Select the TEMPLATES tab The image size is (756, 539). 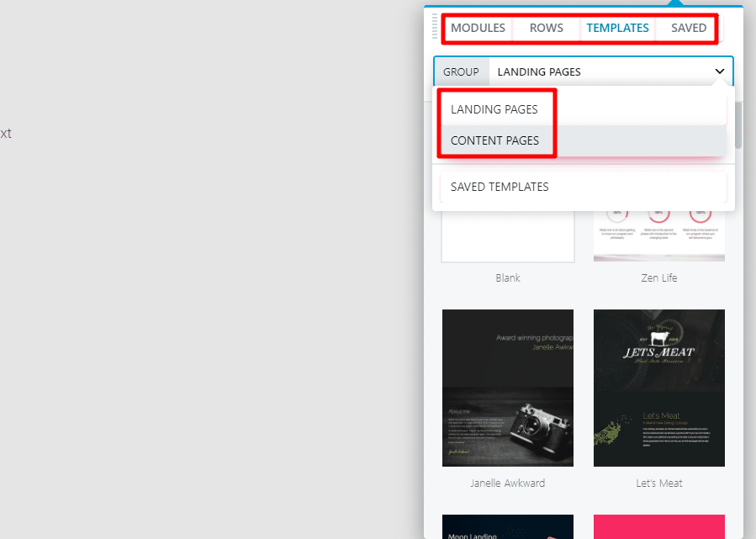click(x=617, y=28)
